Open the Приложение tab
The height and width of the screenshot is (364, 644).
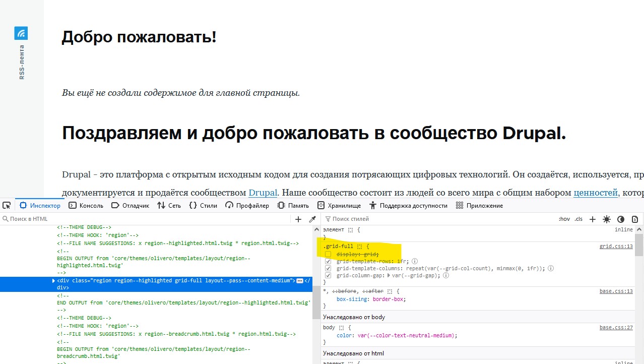479,206
